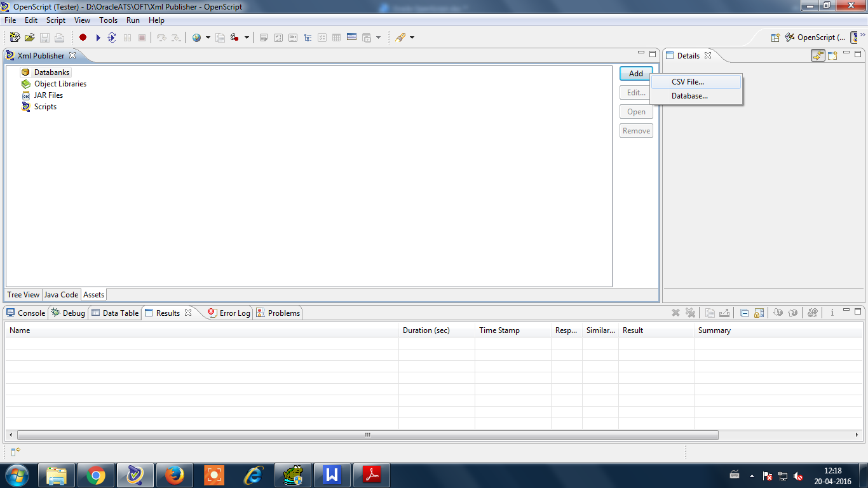Image resolution: width=868 pixels, height=488 pixels.
Task: Click the rocket icon in the toolbar
Action: [x=400, y=37]
